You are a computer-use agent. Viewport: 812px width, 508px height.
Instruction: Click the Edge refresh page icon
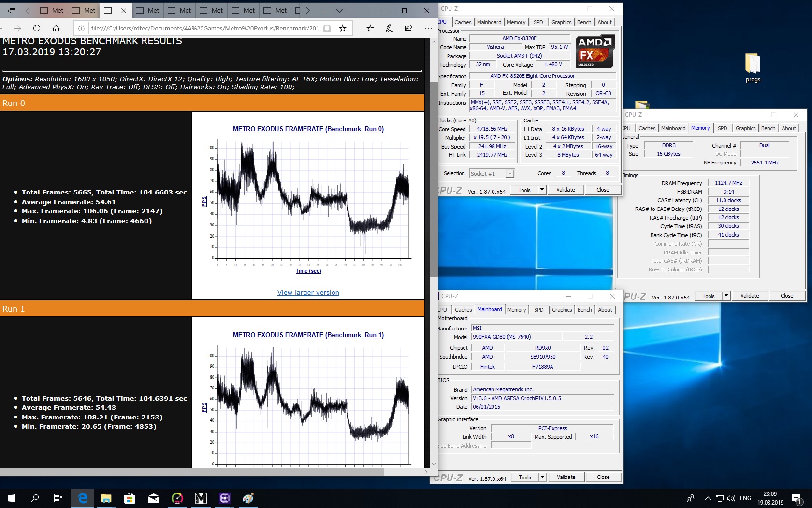(x=37, y=28)
